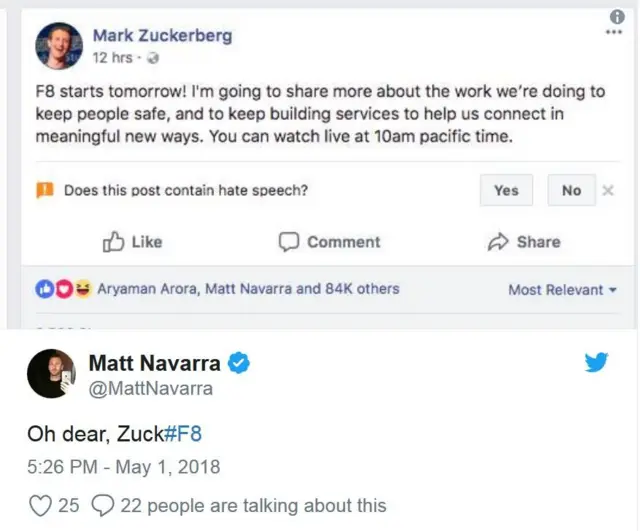Click the orange hate speech warning icon
Viewport: 640px width, 531px height.
[x=44, y=190]
